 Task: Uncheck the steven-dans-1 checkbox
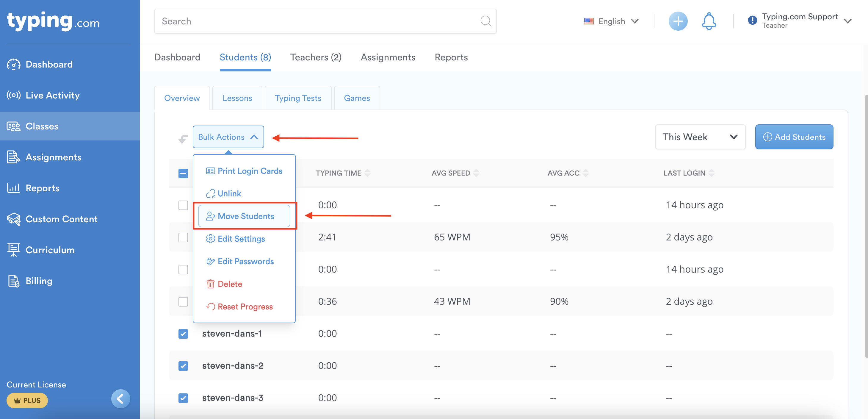(x=183, y=334)
